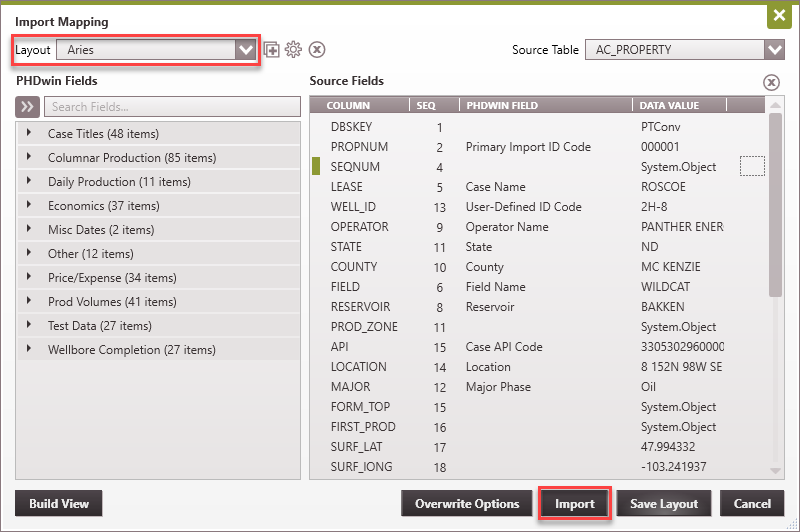Expand Economics group
800x532 pixels.
(x=29, y=205)
